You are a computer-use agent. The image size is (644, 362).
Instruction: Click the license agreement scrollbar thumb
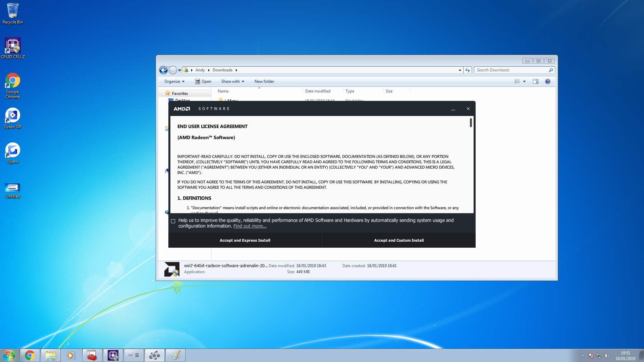coord(471,123)
